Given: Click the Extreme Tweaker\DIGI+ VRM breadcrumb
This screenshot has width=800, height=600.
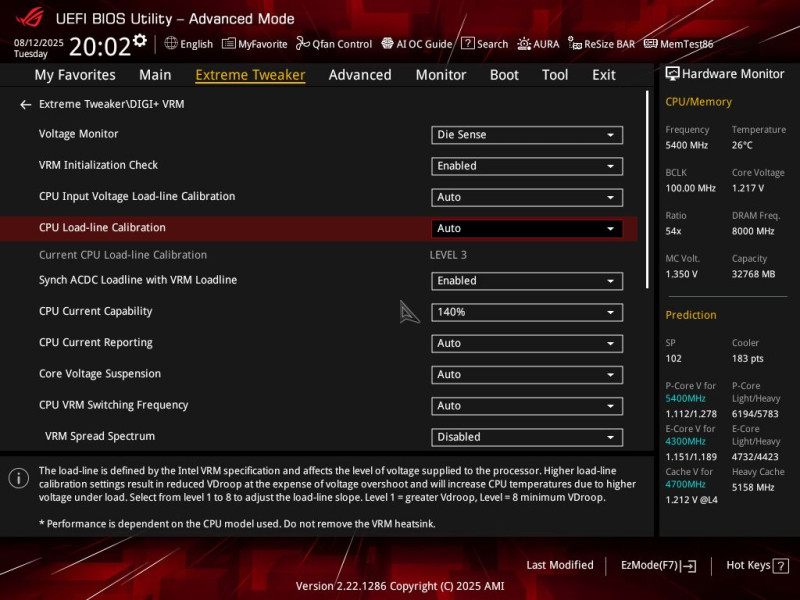Looking at the screenshot, I should pos(111,104).
